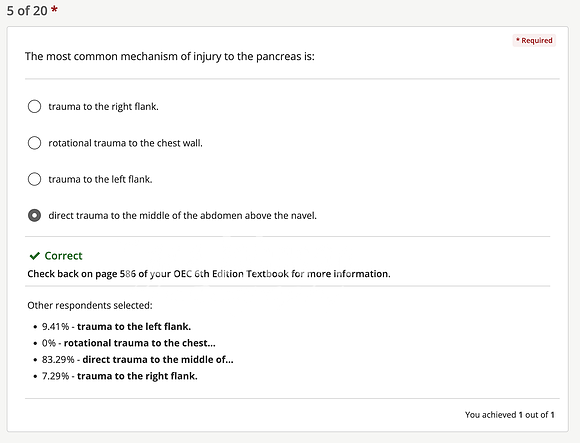Click 'Other respondents selected:' heading
The width and height of the screenshot is (580, 443).
90,305
